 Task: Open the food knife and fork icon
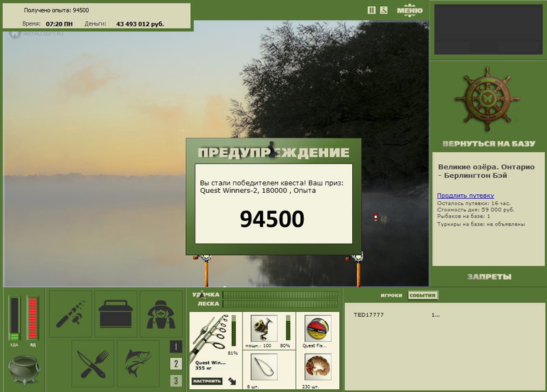[93, 363]
